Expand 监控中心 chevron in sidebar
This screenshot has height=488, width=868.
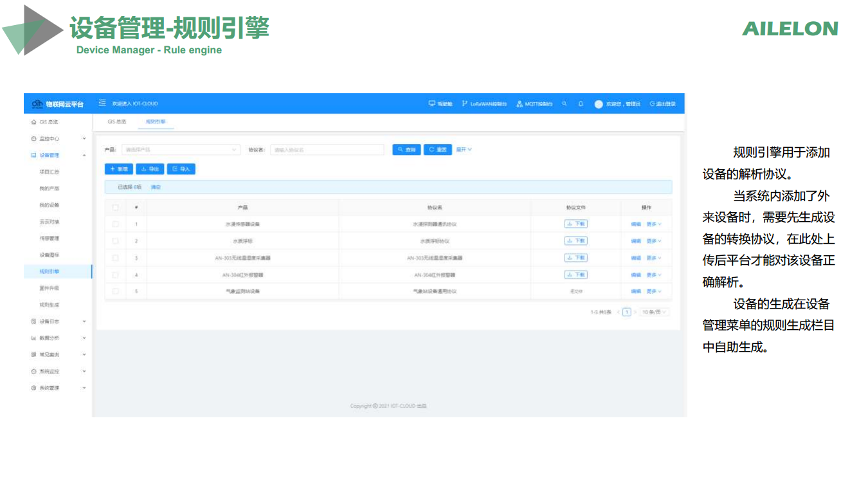click(x=84, y=138)
